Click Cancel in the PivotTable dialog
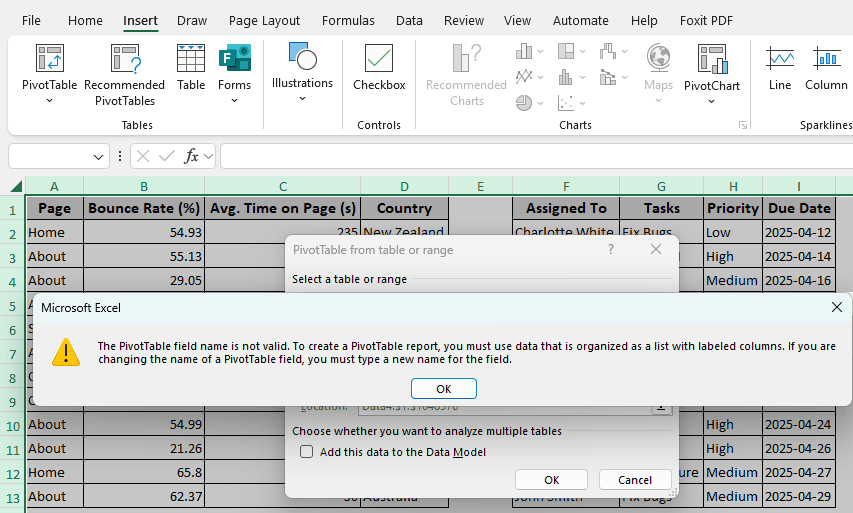Viewport: 853px width, 513px height. point(634,480)
